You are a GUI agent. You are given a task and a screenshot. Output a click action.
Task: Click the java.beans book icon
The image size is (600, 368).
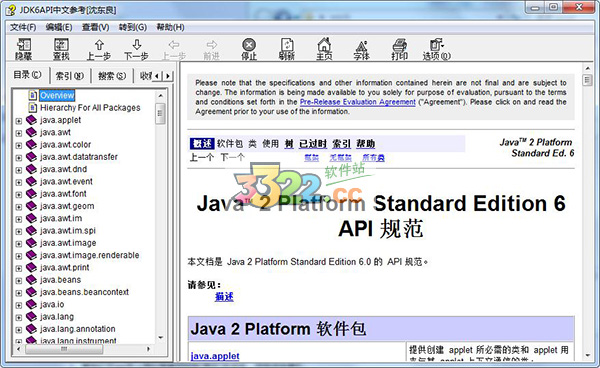pos(31,279)
